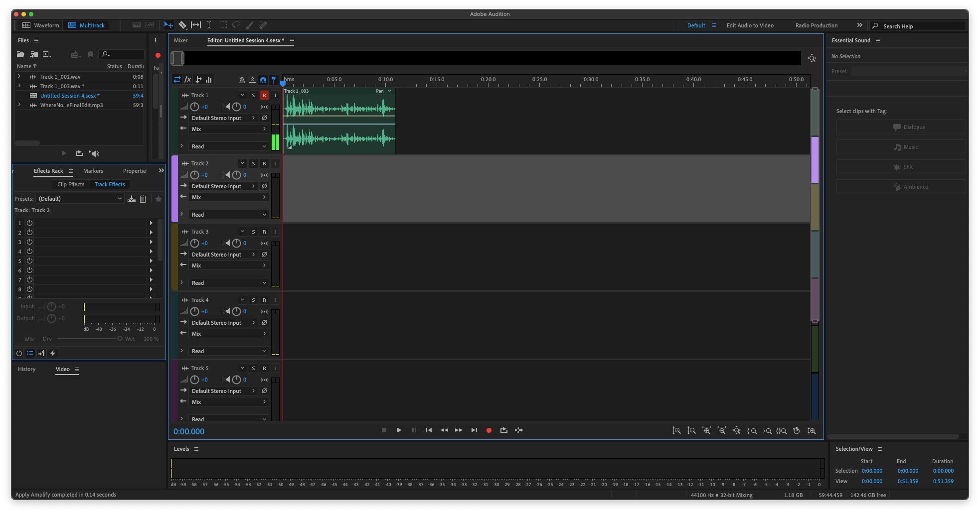Click Loop Playback button in transport
Viewport: 980px width, 513px height.
point(504,430)
